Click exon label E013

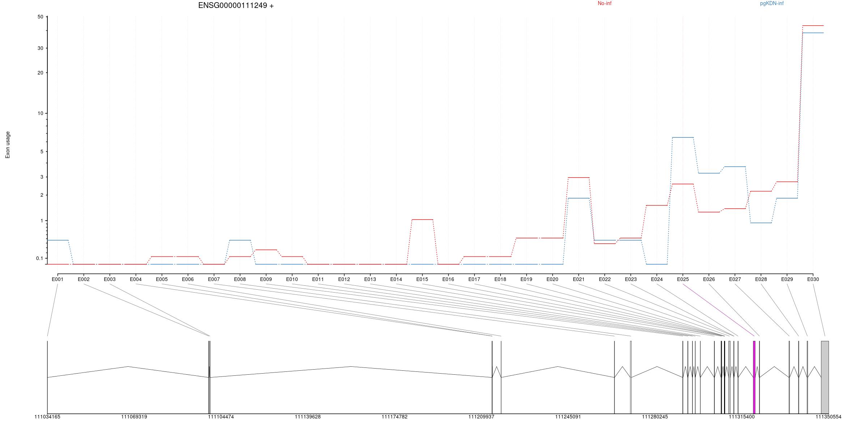click(370, 279)
